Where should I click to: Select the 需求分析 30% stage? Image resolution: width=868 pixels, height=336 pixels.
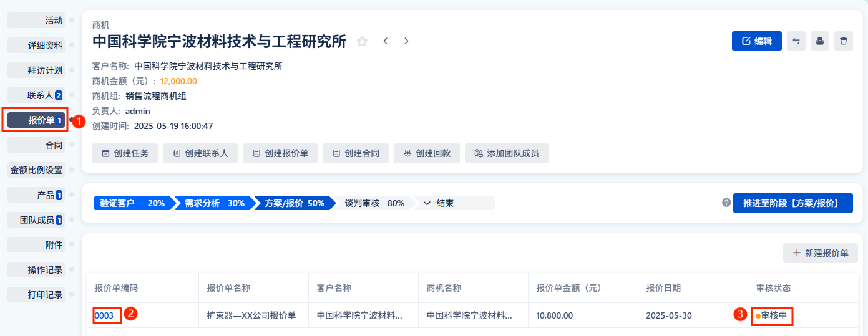point(214,203)
